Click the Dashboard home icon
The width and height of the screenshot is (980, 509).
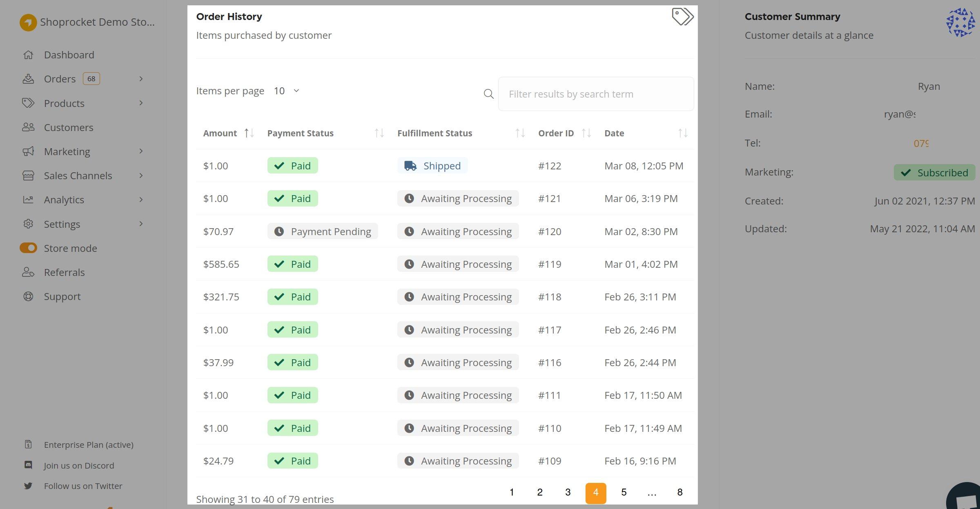pyautogui.click(x=28, y=55)
